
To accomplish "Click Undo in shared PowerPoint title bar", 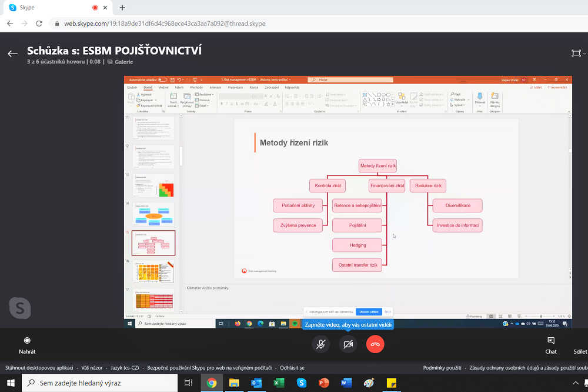I will 179,79.
